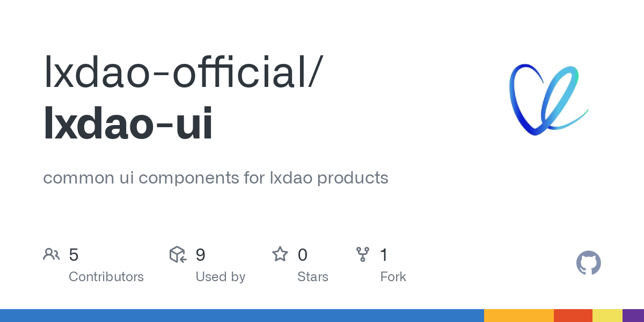Viewport: 644px width, 322px height.
Task: Click the purple language bar segment
Action: point(633,316)
